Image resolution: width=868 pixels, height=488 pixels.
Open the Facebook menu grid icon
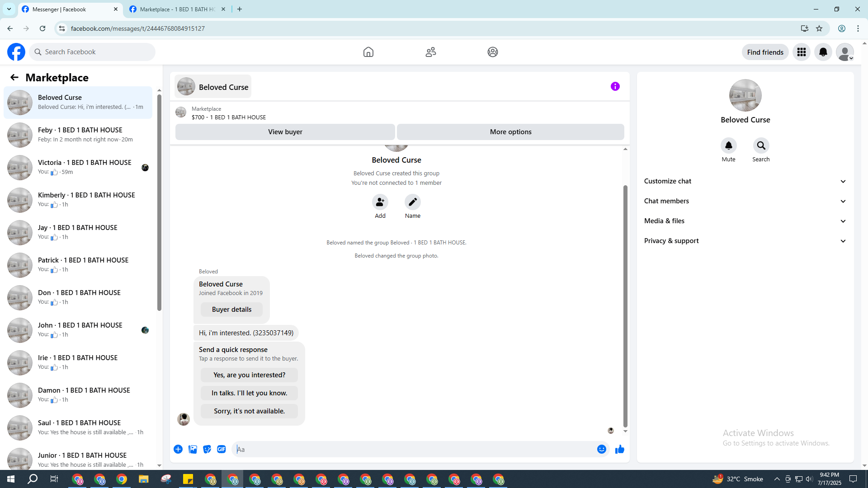802,52
